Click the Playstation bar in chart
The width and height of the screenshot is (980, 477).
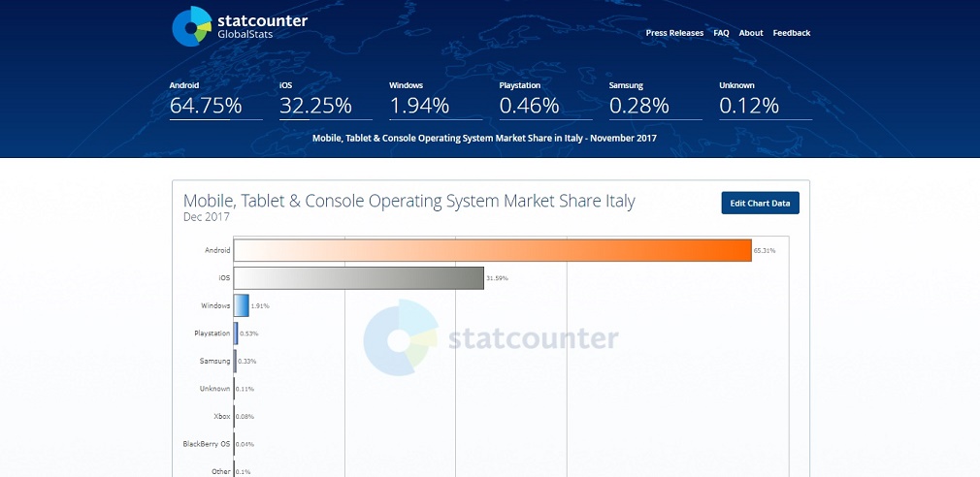tap(236, 334)
